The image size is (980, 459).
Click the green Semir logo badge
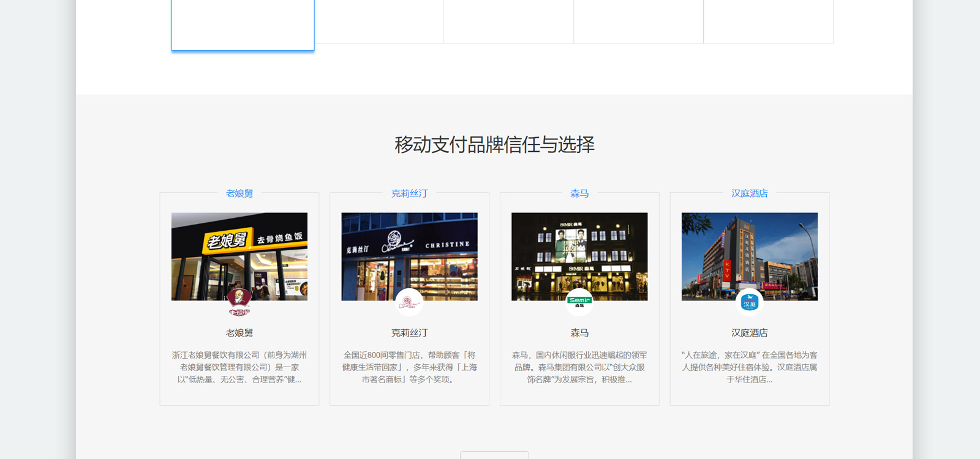pos(579,302)
